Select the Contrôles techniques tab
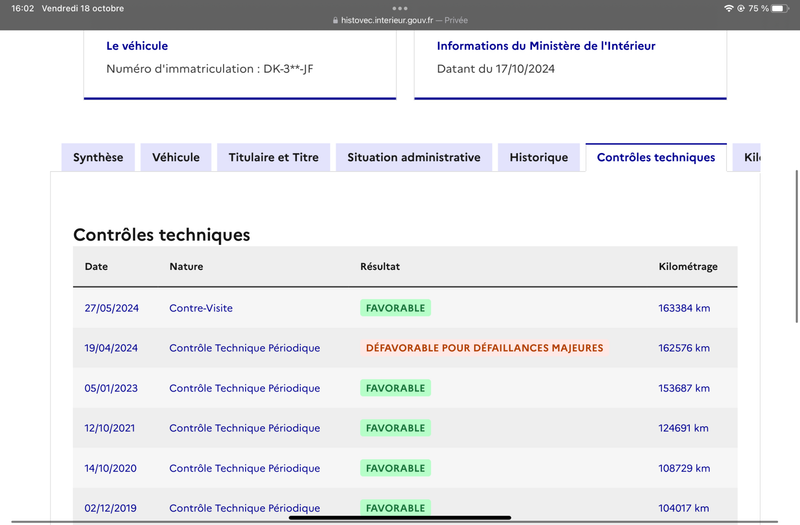800x525 pixels. tap(656, 157)
